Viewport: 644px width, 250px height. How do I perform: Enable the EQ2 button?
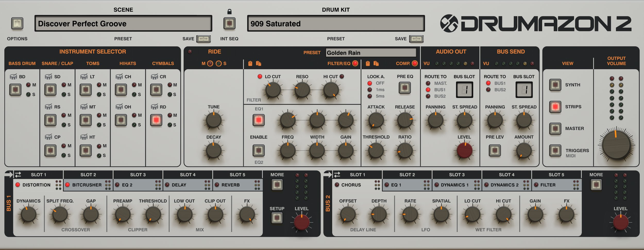259,150
